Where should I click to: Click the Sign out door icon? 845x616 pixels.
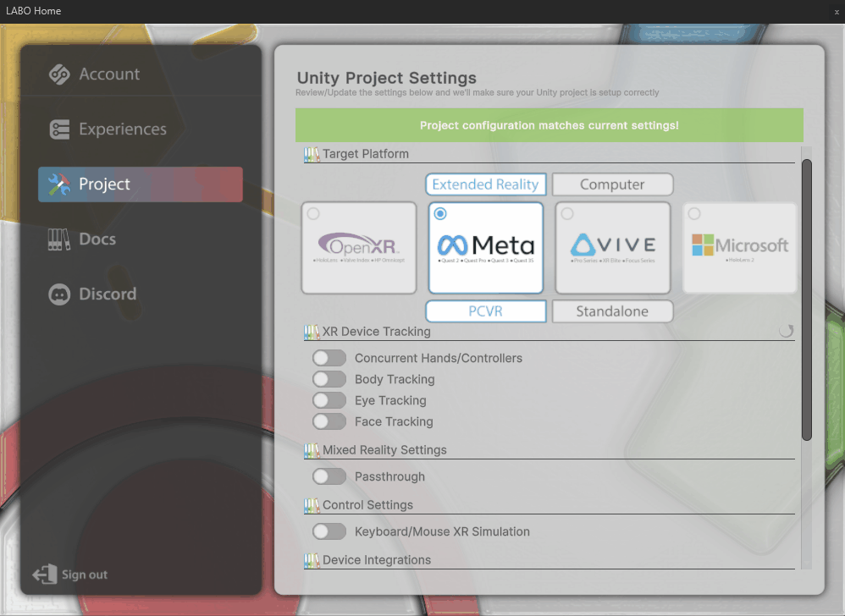pyautogui.click(x=45, y=574)
